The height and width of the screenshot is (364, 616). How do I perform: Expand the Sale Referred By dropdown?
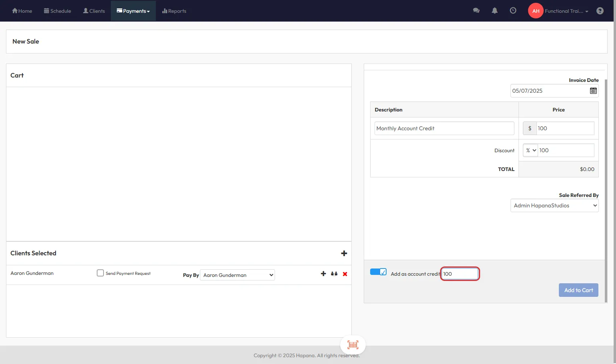[x=554, y=205]
